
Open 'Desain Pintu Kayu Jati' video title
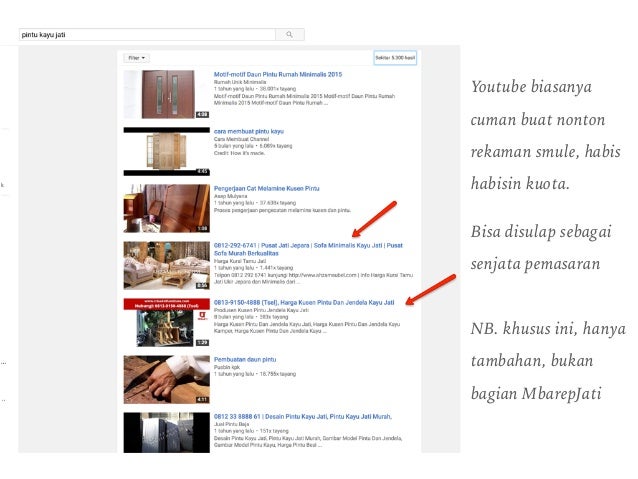pos(303,416)
